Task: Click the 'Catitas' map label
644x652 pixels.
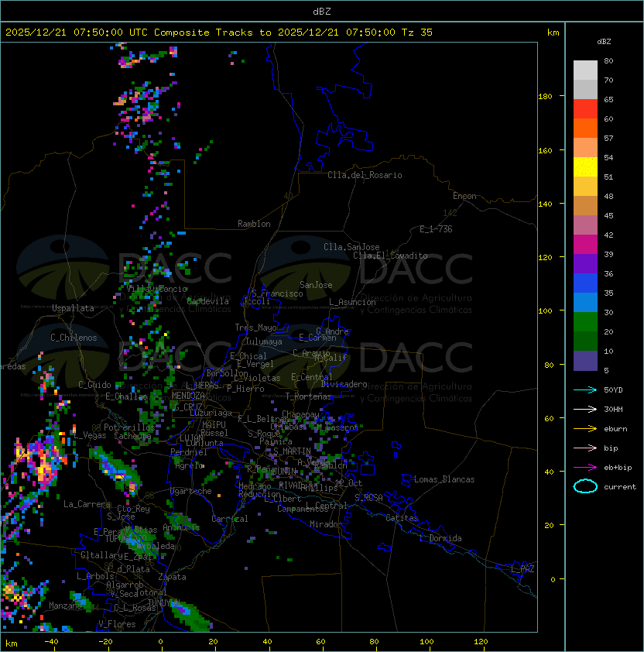Action: (402, 518)
